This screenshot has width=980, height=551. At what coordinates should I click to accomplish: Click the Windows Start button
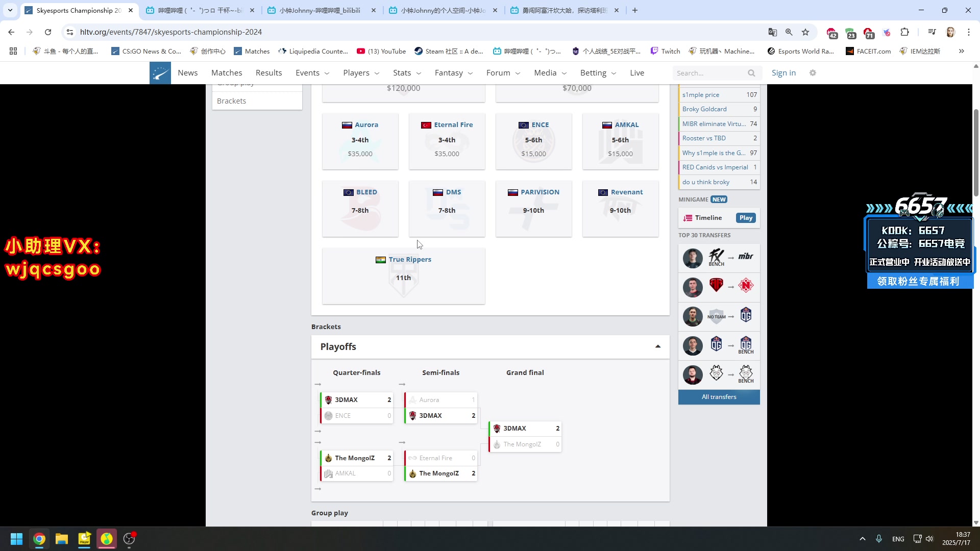coord(16,539)
